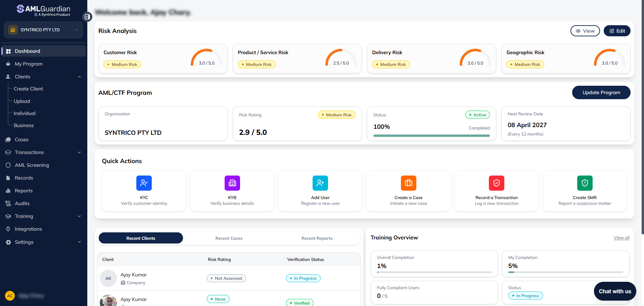The height and width of the screenshot is (306, 644).
Task: Open the SYNTRICO PTY LTD organisation dropdown
Action: (43, 30)
